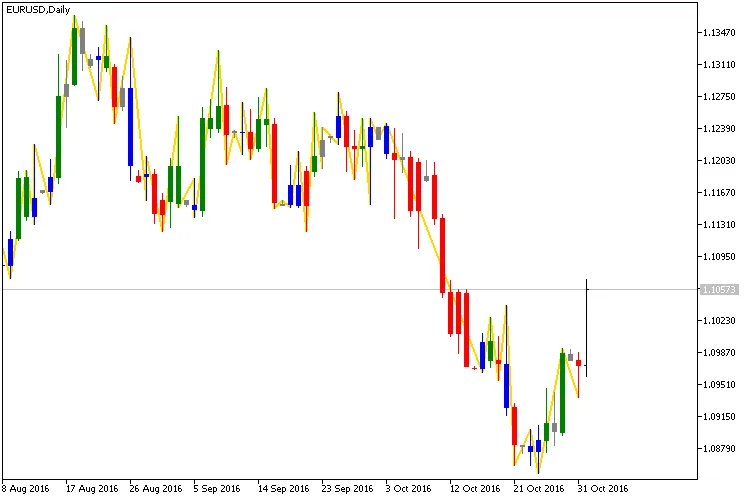
Task: Click the rightmost black price bar
Action: (x=586, y=330)
